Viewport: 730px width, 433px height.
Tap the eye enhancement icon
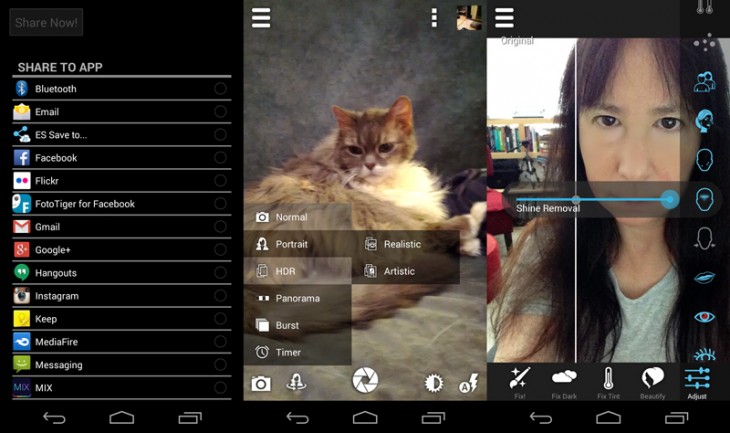click(x=704, y=317)
